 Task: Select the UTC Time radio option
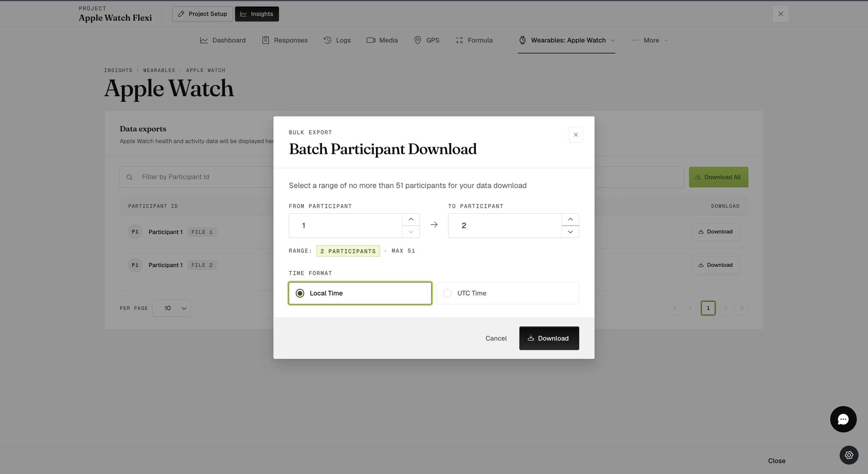pos(507,293)
